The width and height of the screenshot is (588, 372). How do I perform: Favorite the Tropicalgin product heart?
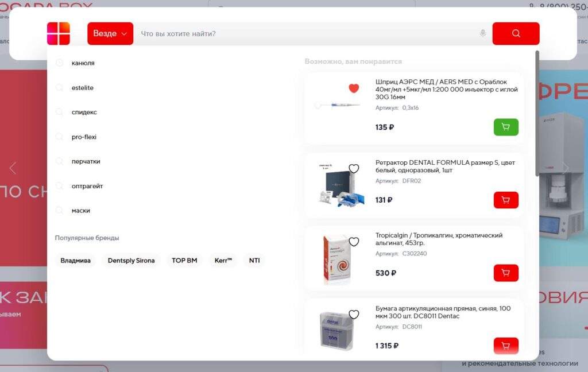[354, 242]
